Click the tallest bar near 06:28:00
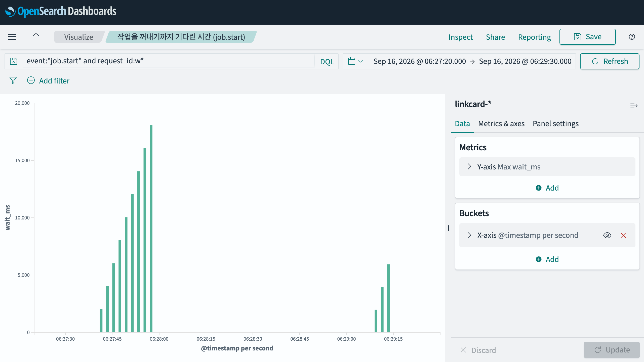 tap(151, 229)
